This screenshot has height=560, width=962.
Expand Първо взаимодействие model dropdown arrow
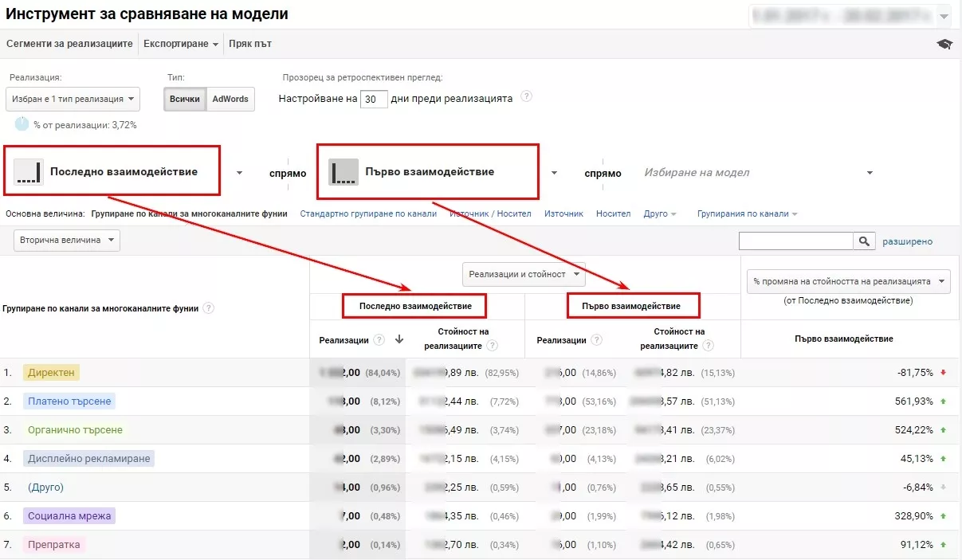(x=554, y=173)
